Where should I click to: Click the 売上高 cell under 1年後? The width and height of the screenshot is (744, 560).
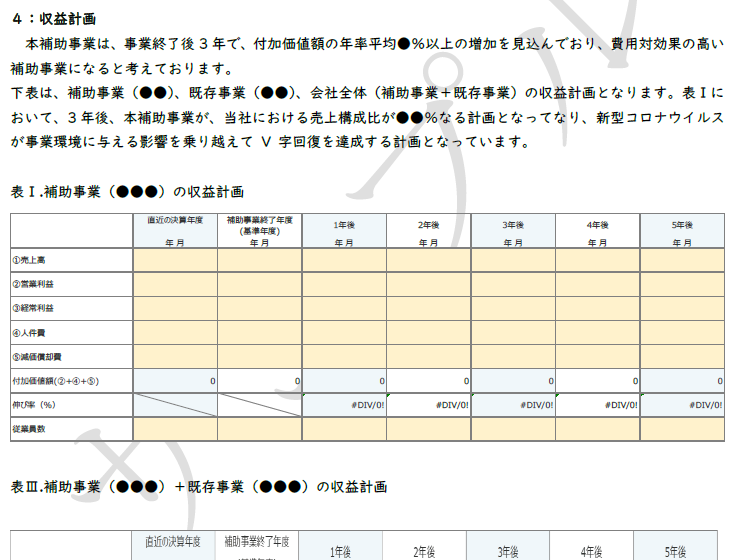pyautogui.click(x=344, y=260)
